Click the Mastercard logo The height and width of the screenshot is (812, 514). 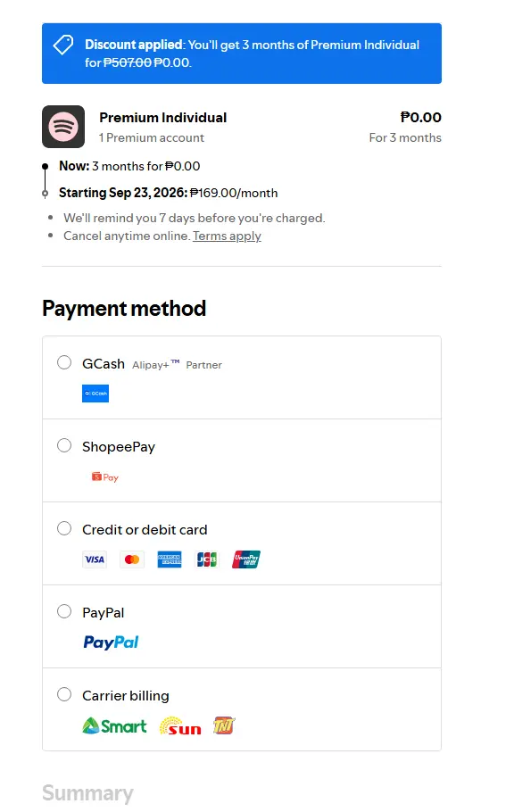click(132, 559)
